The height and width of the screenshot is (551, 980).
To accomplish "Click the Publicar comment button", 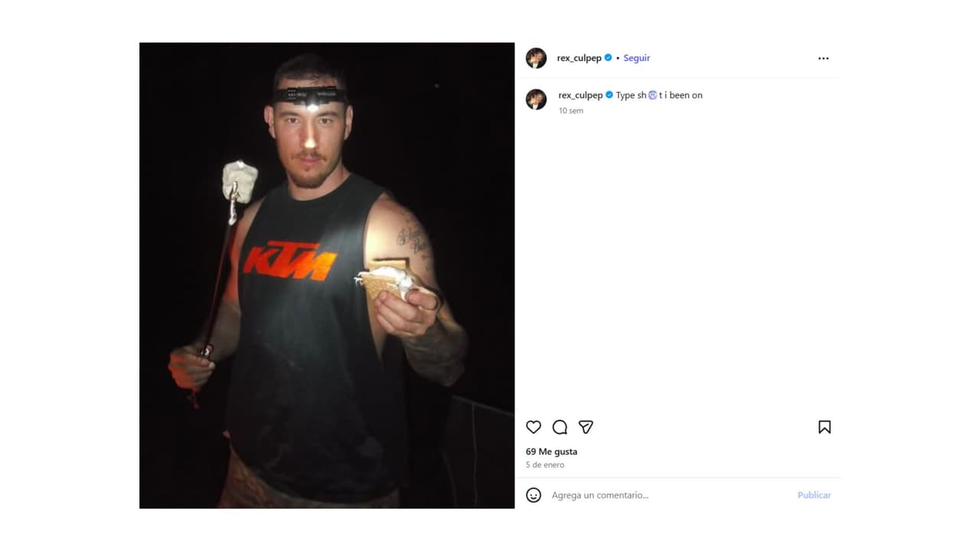I will (x=814, y=495).
